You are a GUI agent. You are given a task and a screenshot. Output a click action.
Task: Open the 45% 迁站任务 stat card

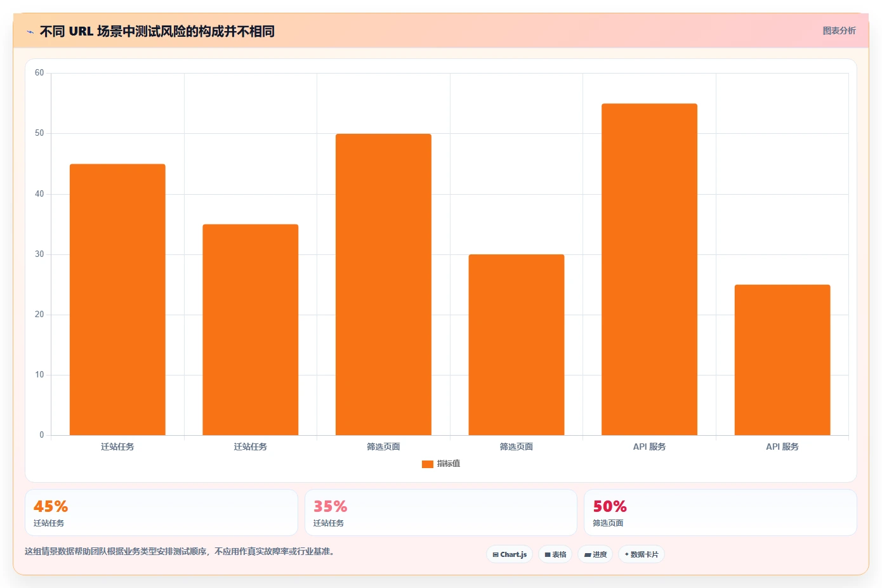pos(161,513)
